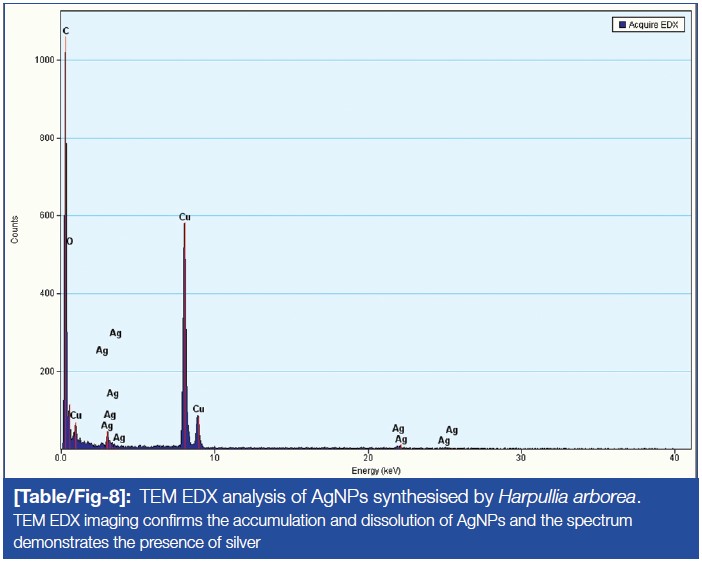
Task: Select the 20 tick on energy axis
Action: [x=367, y=458]
